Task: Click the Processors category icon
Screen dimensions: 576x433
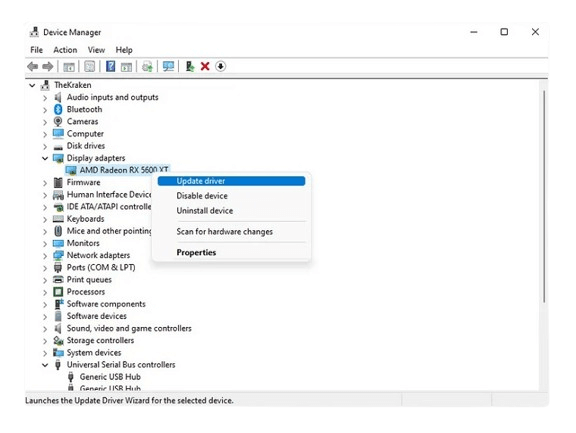Action: pyautogui.click(x=58, y=292)
